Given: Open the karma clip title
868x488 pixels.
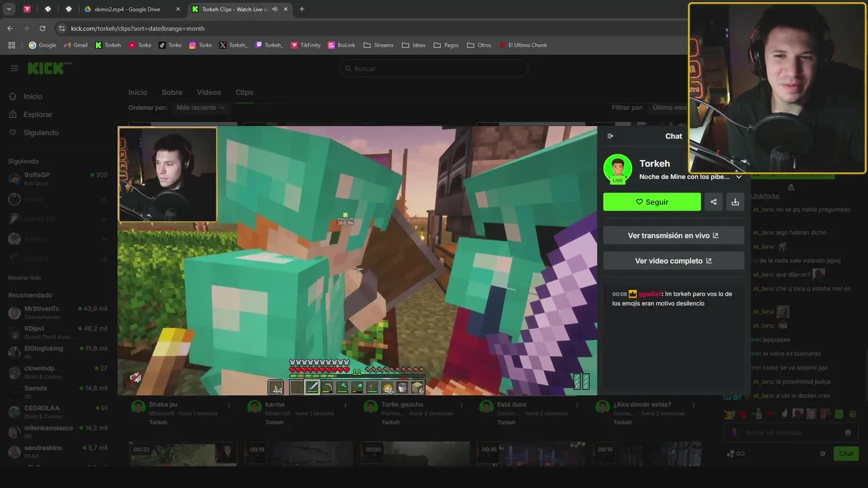Looking at the screenshot, I should coord(275,405).
